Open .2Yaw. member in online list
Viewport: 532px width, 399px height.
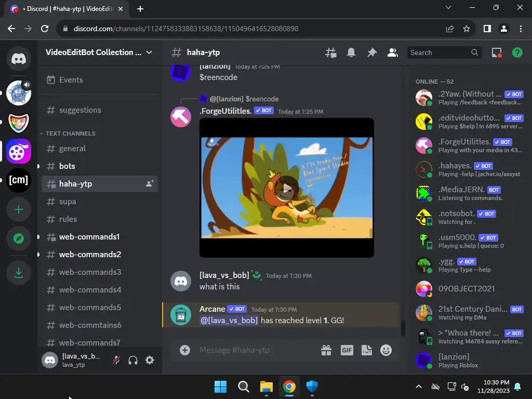(470, 98)
